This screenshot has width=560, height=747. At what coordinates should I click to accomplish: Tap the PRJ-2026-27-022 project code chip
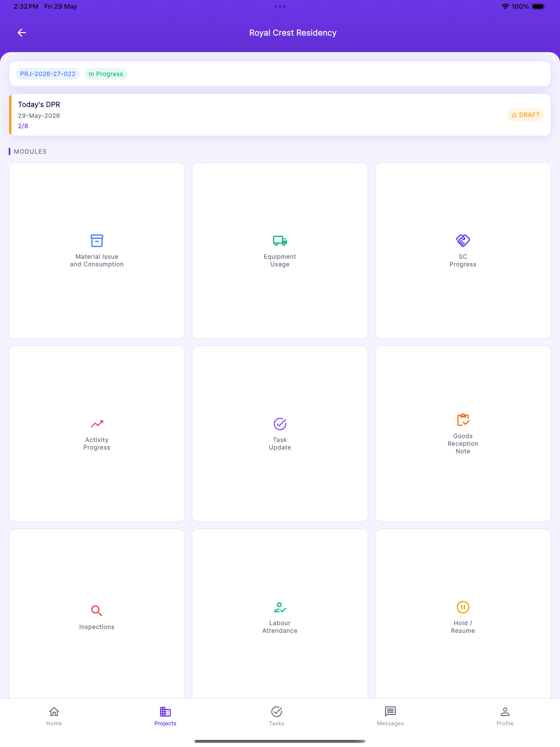coord(47,74)
